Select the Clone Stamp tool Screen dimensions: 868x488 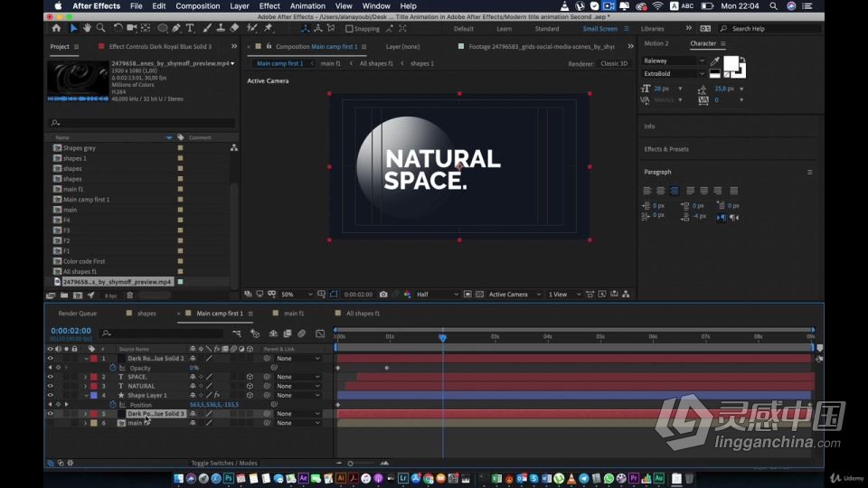[221, 28]
